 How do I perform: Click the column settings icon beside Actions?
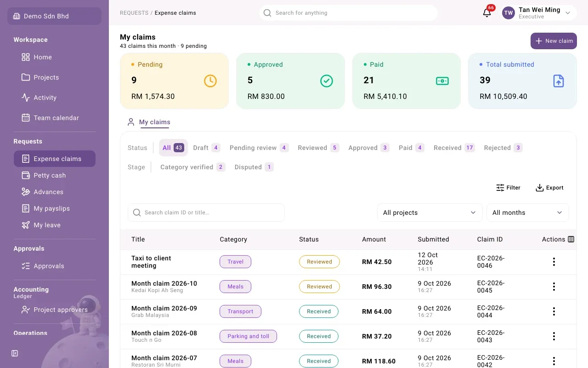click(x=571, y=239)
